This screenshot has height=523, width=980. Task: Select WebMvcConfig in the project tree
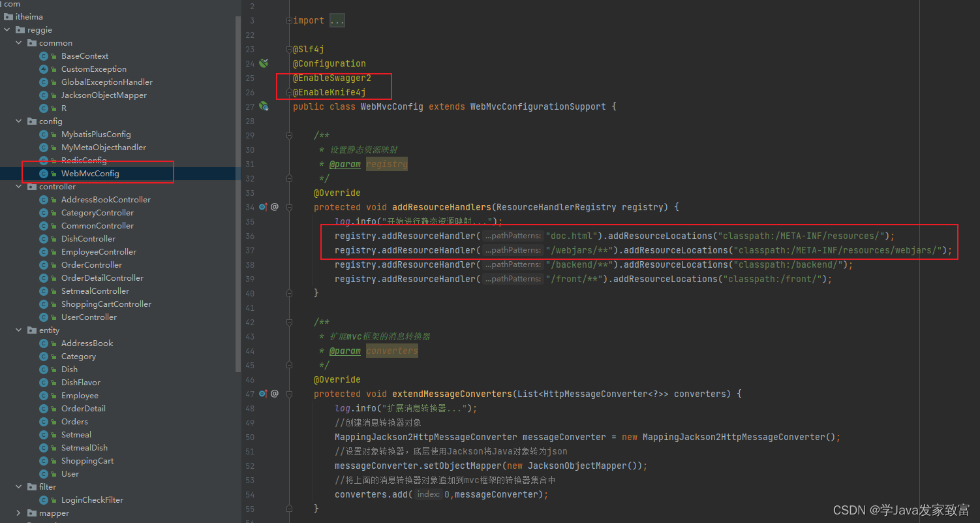[90, 174]
